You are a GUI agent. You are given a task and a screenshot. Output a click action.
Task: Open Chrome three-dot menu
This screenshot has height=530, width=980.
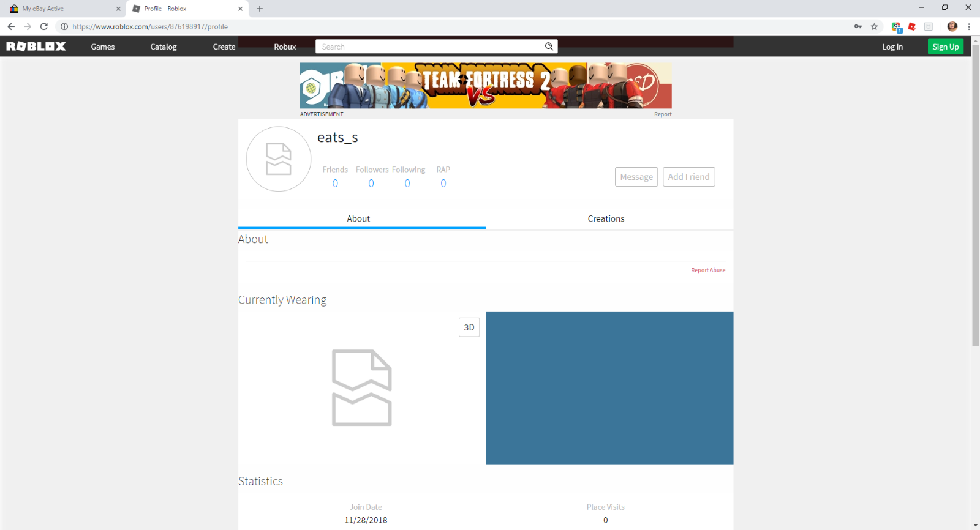point(969,26)
